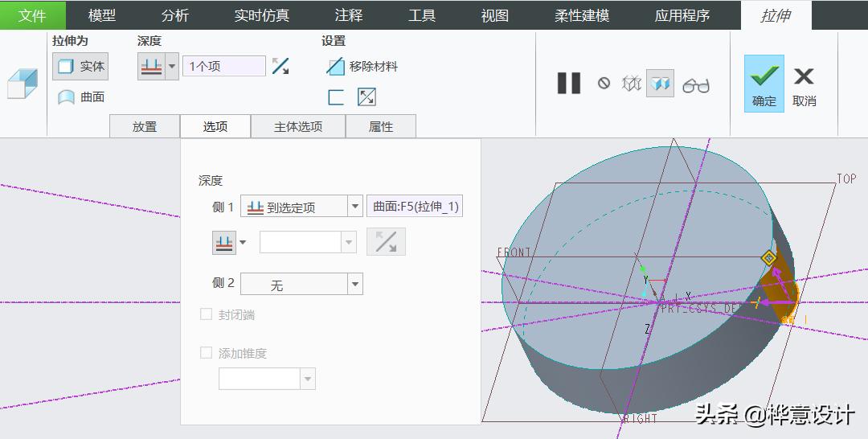Switch to the 模型 ribbon tab
The image size is (868, 439).
tap(102, 15)
